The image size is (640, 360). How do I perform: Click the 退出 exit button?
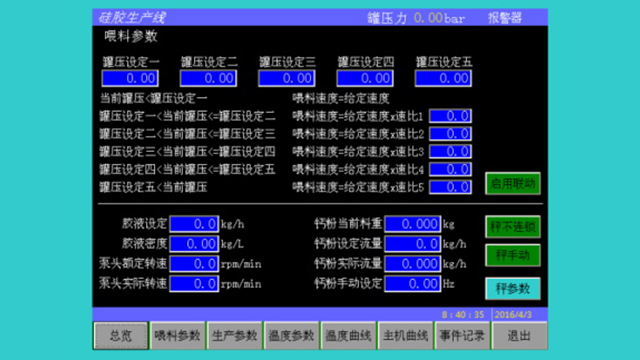click(519, 336)
